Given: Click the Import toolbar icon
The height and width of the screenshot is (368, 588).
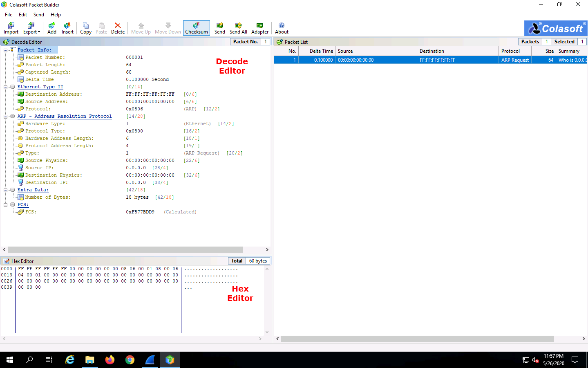Looking at the screenshot, I should (11, 28).
